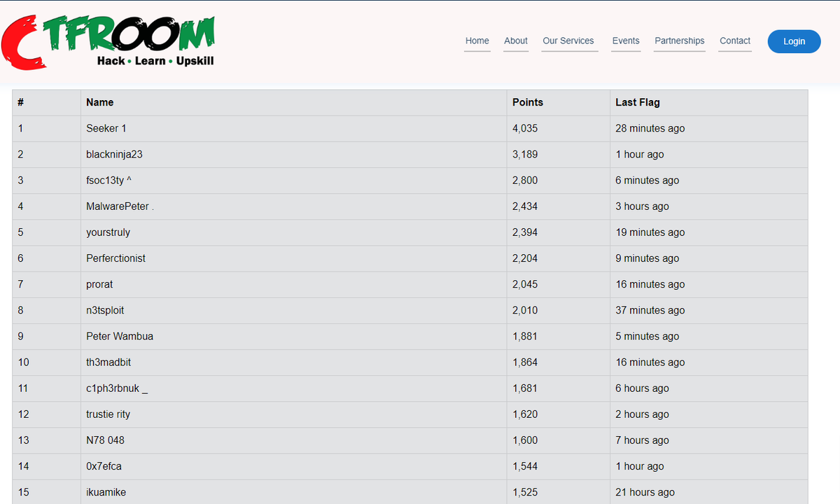Click rank number 15 cell

click(46, 492)
